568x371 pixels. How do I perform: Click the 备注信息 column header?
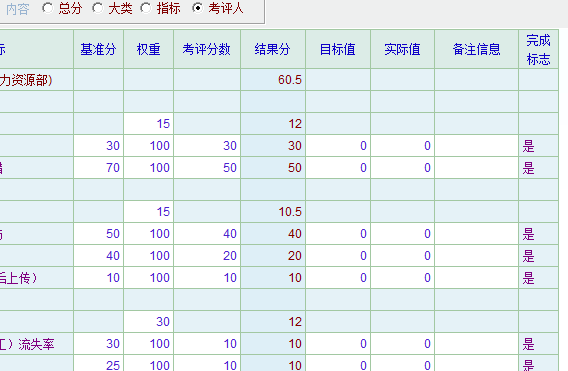476,49
